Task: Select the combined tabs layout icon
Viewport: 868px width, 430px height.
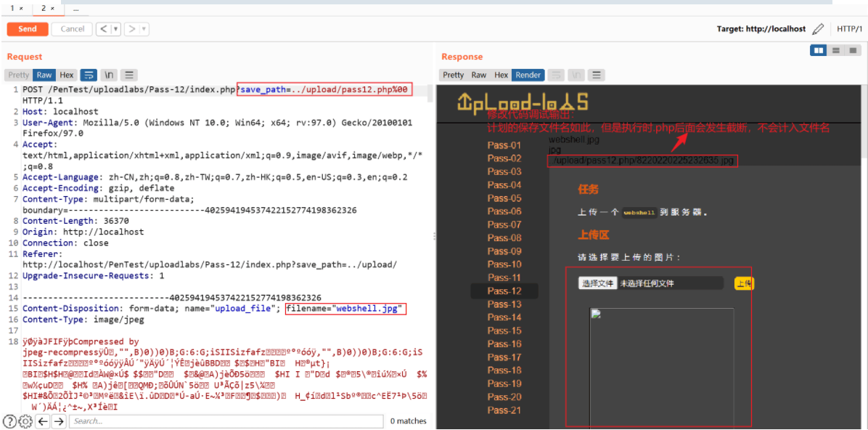Action: (x=853, y=50)
